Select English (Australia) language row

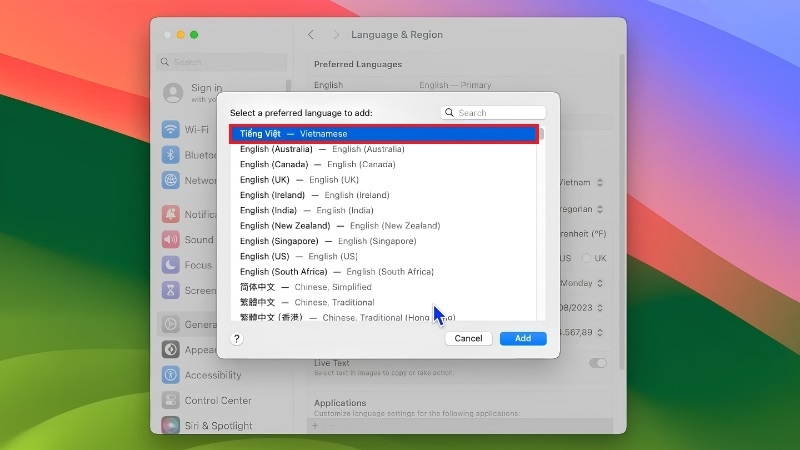click(384, 149)
